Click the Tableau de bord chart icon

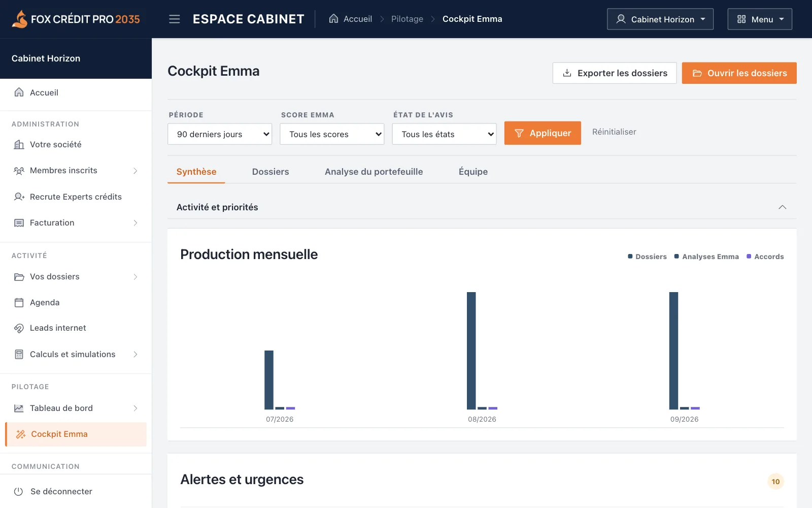point(19,408)
